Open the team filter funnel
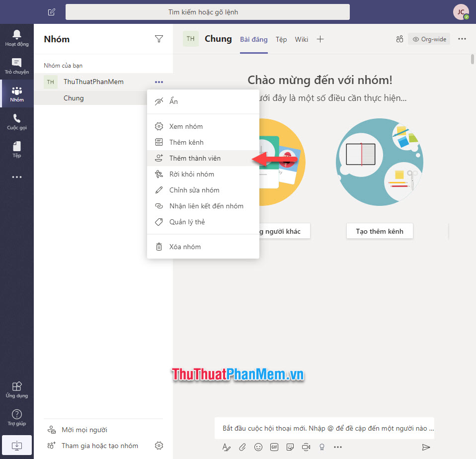476x459 pixels. coord(159,39)
